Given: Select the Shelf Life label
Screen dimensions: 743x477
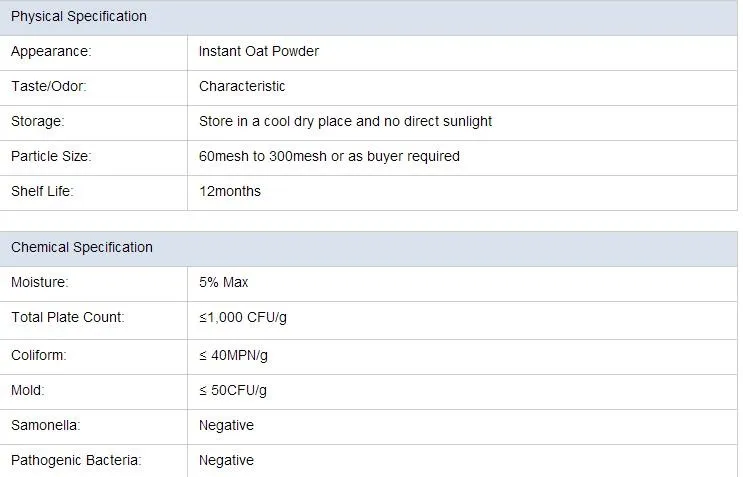Looking at the screenshot, I should (x=43, y=191).
